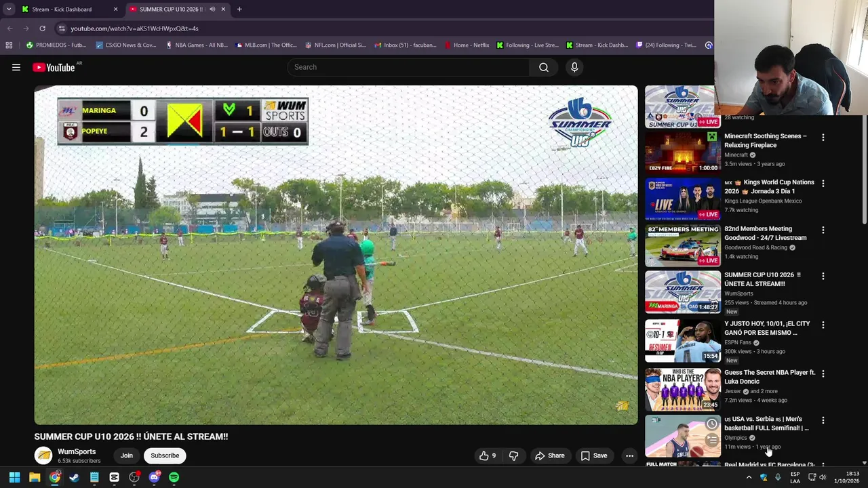Screen dimensions: 868x488
Task: Add USA vs Serbia video to queue
Action: coord(712,441)
